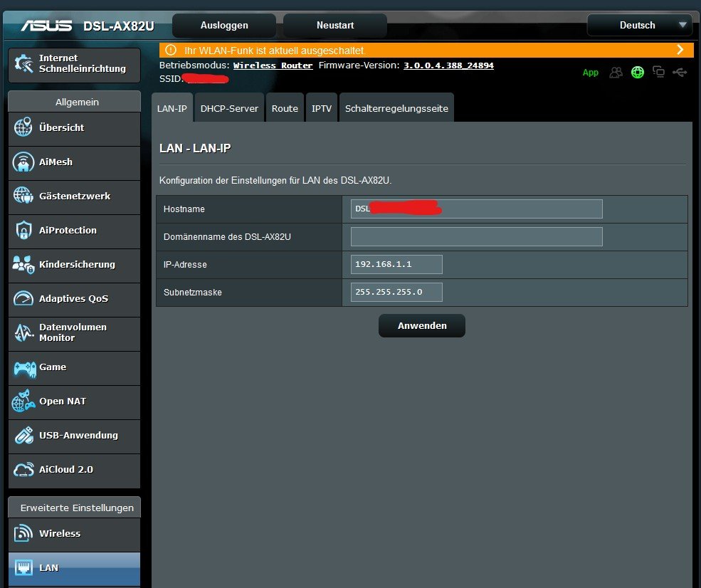Open AiProtection menu entry
Image resolution: width=701 pixels, height=588 pixels.
click(x=74, y=231)
